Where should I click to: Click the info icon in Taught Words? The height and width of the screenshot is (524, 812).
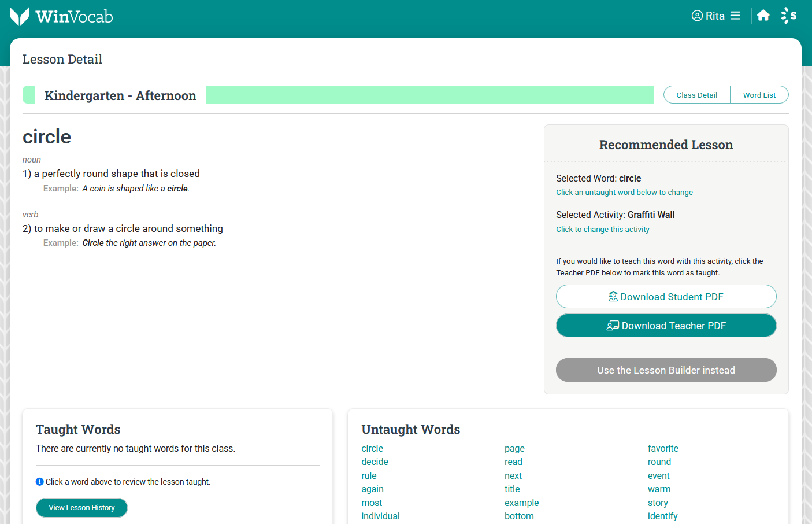(x=39, y=482)
